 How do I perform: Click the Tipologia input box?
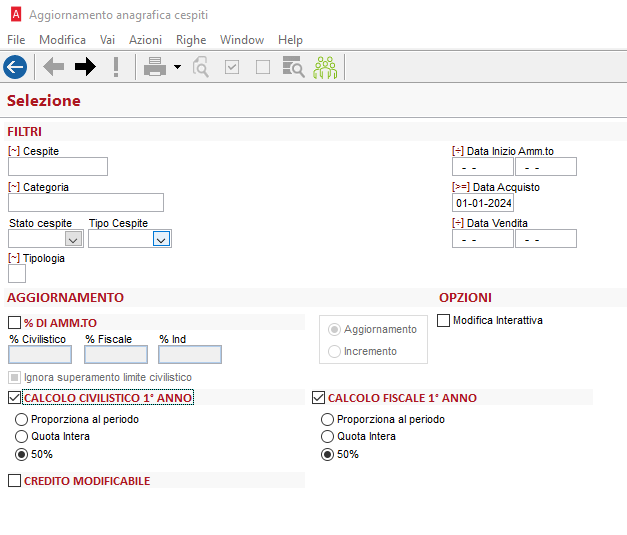tap(17, 274)
